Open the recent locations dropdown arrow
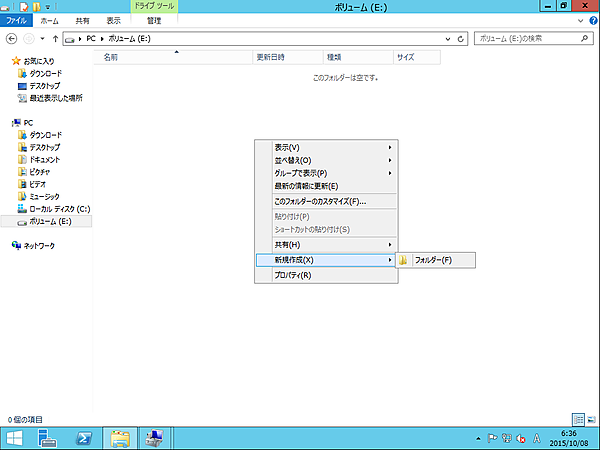 click(x=42, y=39)
